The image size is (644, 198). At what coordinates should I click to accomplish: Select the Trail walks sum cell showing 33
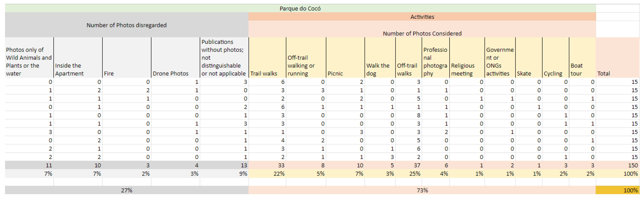coord(267,165)
